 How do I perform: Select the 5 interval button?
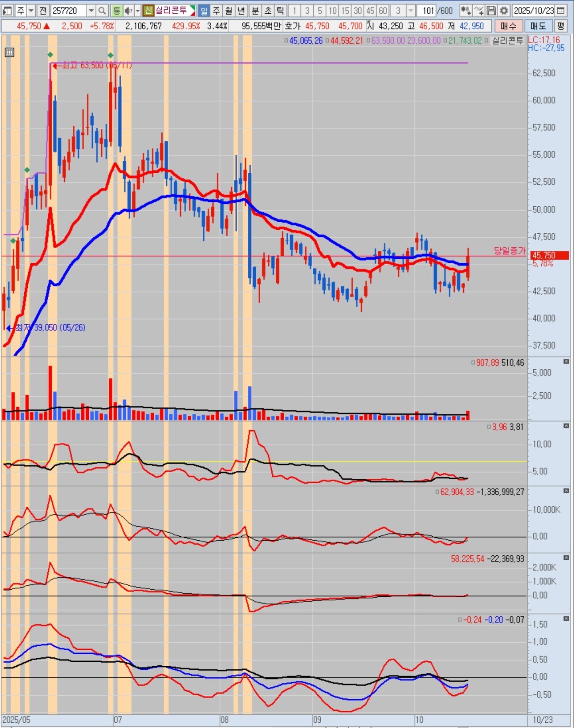(320, 10)
